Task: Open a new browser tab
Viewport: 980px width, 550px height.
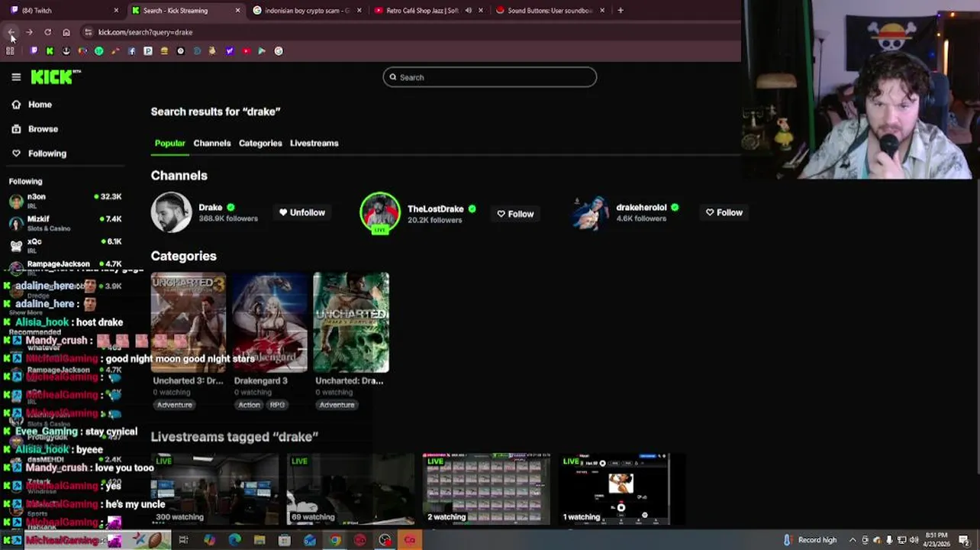Action: (x=621, y=10)
